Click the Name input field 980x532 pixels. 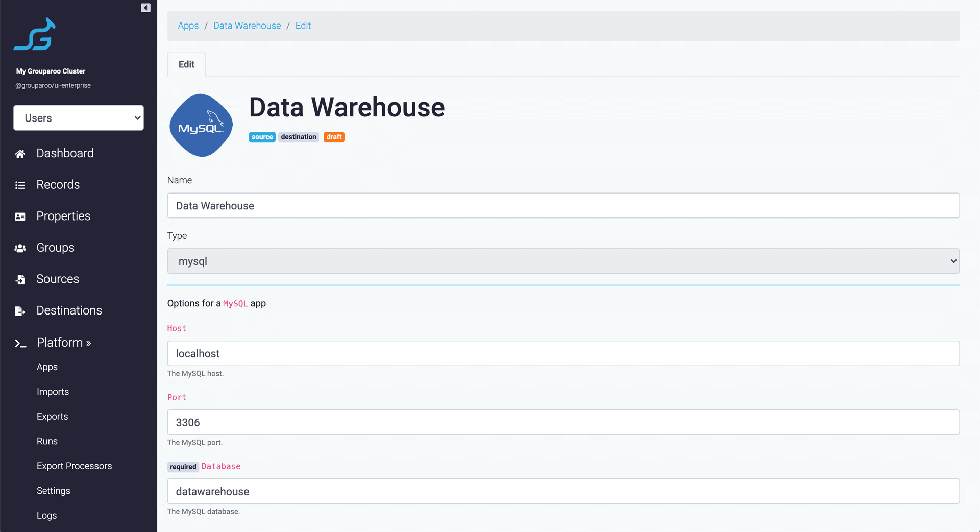click(563, 206)
